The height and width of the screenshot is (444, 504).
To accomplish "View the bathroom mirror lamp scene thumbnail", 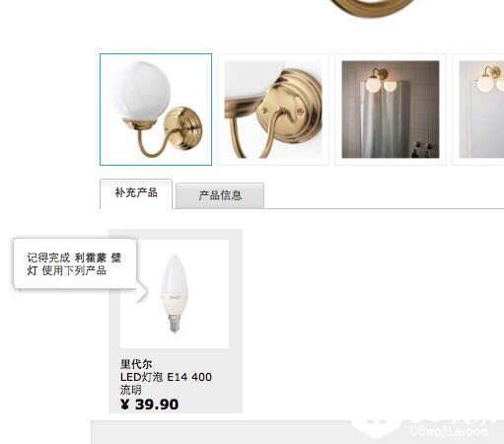I will (x=391, y=110).
